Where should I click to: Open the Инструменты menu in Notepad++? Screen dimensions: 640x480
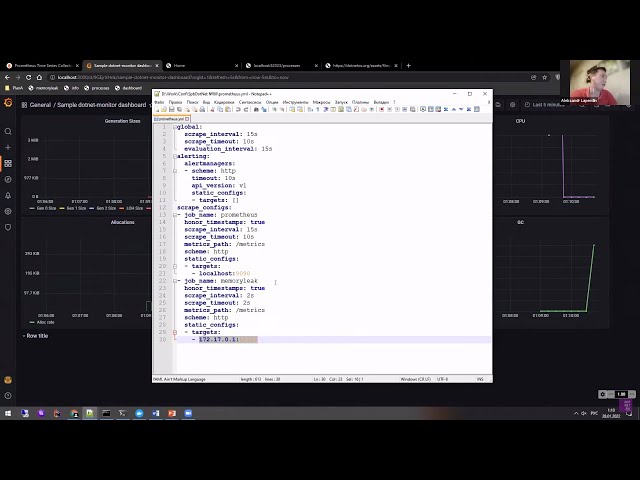click(296, 102)
